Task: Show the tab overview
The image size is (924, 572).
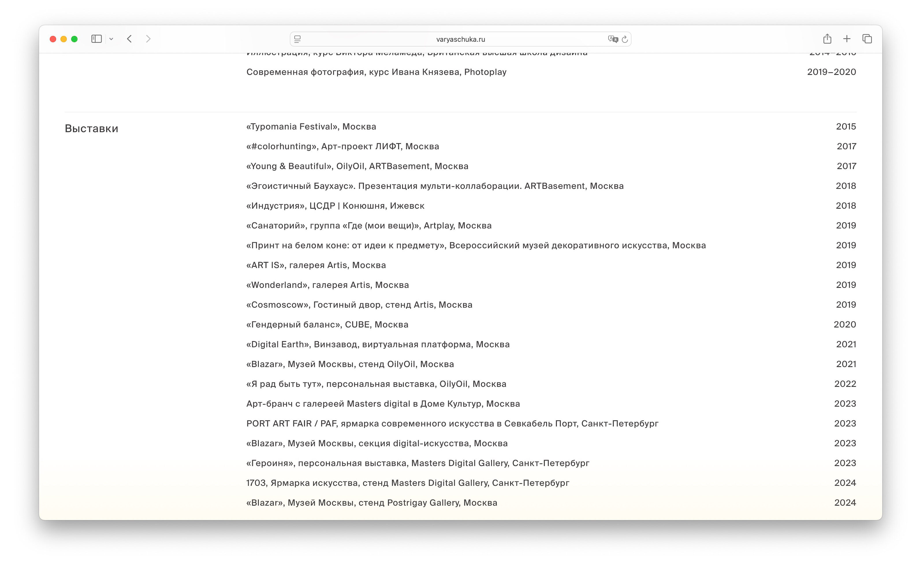Action: [x=867, y=39]
